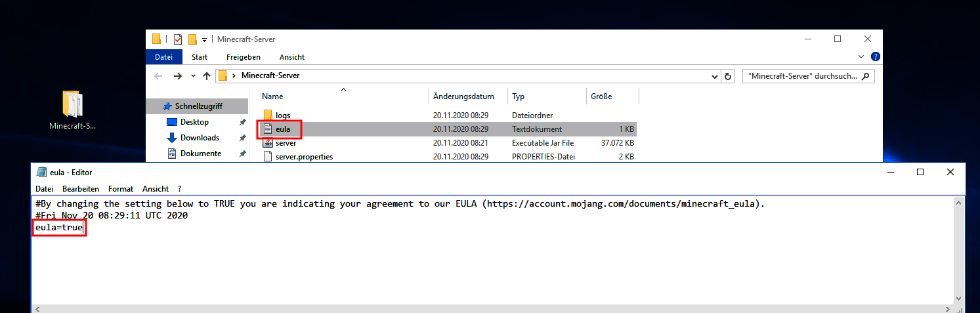Open the Bearbeiten menu in Editor
Screen dimensions: 980x313
81,188
